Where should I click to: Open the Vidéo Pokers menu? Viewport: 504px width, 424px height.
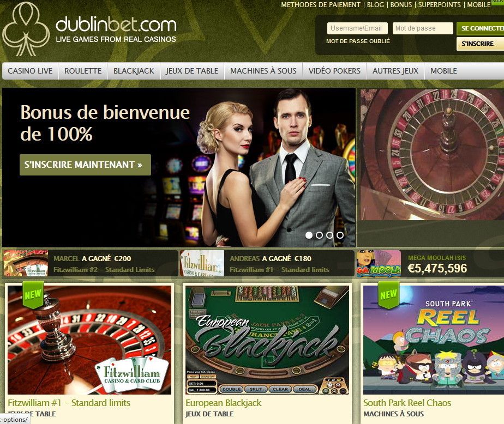tap(334, 71)
